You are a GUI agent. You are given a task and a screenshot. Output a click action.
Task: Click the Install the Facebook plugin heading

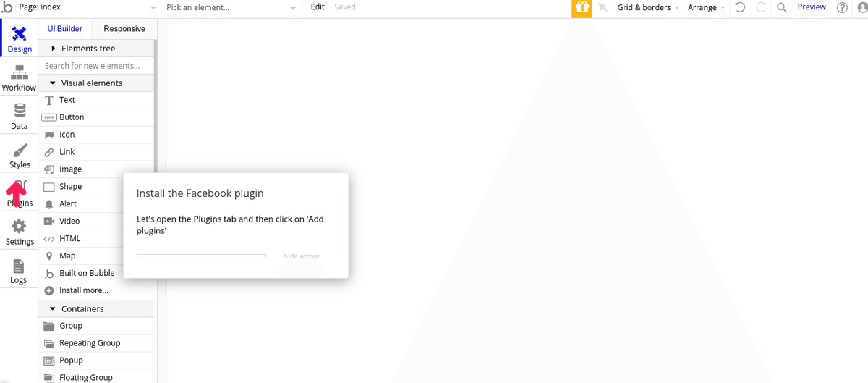point(200,193)
